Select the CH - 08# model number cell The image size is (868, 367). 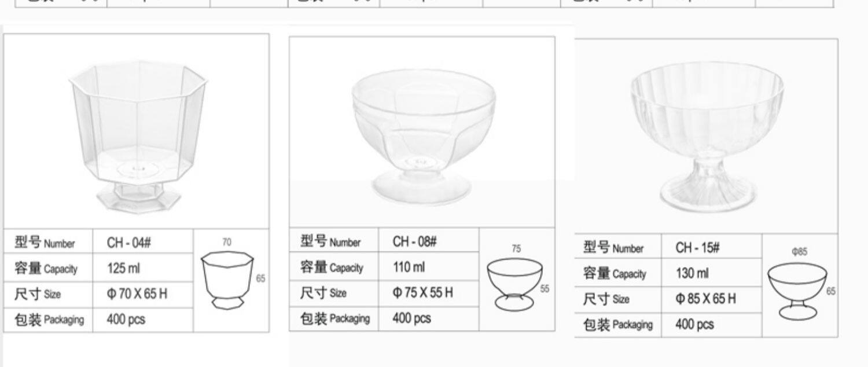pos(429,241)
